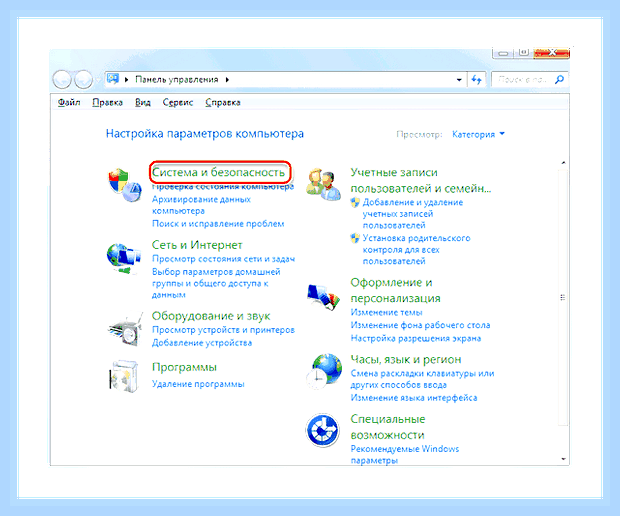Image resolution: width=620 pixels, height=516 pixels.
Task: Open the Сервис menu
Action: [x=178, y=102]
